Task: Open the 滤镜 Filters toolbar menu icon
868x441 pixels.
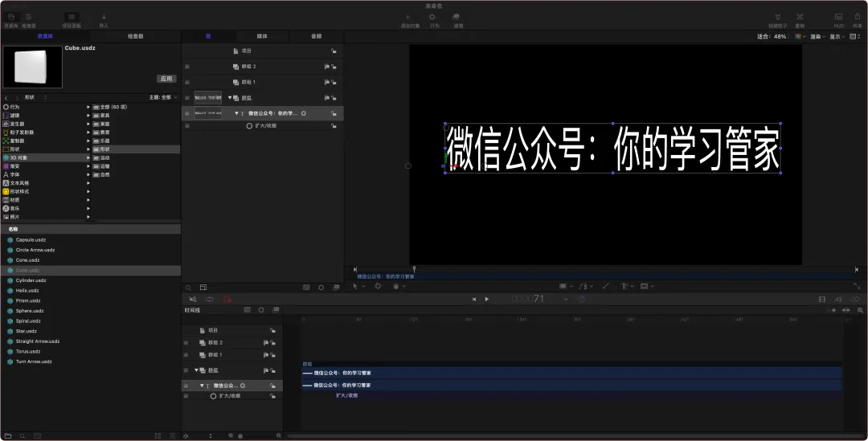Action: point(457,17)
